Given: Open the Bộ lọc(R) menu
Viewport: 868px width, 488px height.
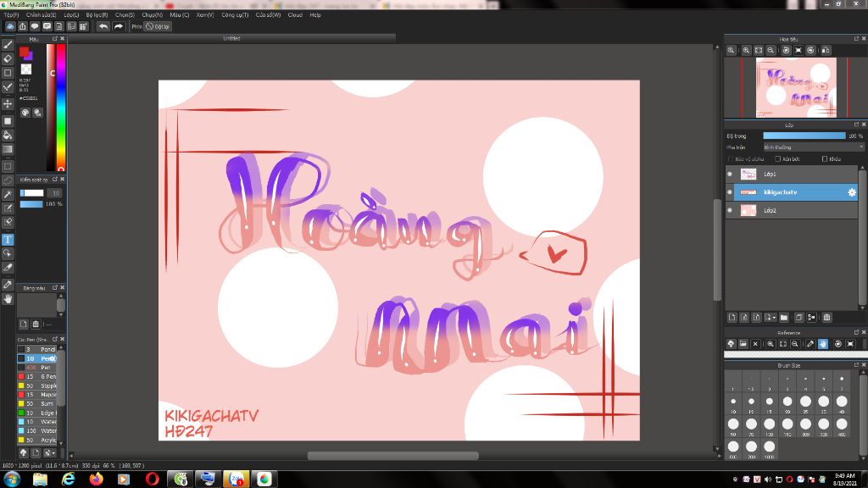Looking at the screenshot, I should [97, 15].
